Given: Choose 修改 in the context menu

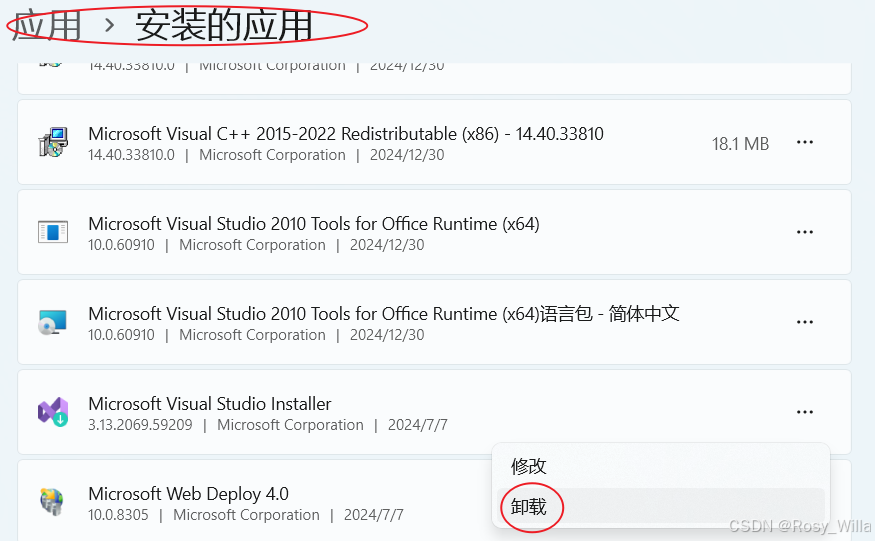Looking at the screenshot, I should [x=661, y=466].
